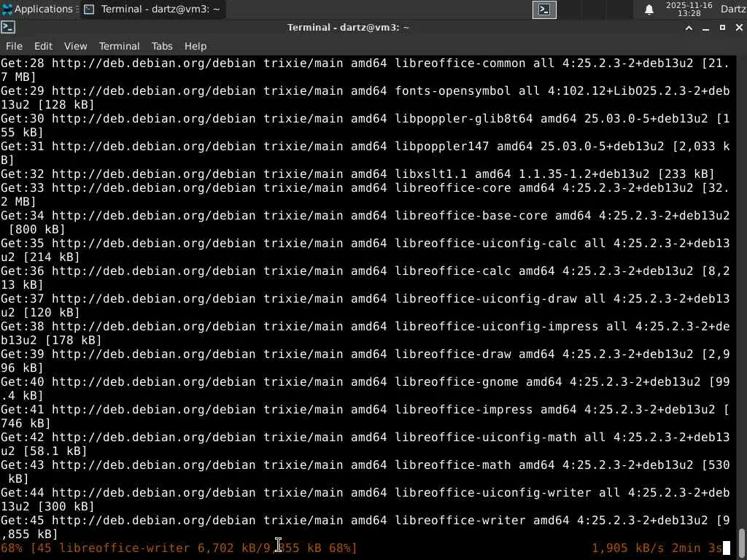Open the File menu
This screenshot has width=747, height=560.
click(14, 46)
